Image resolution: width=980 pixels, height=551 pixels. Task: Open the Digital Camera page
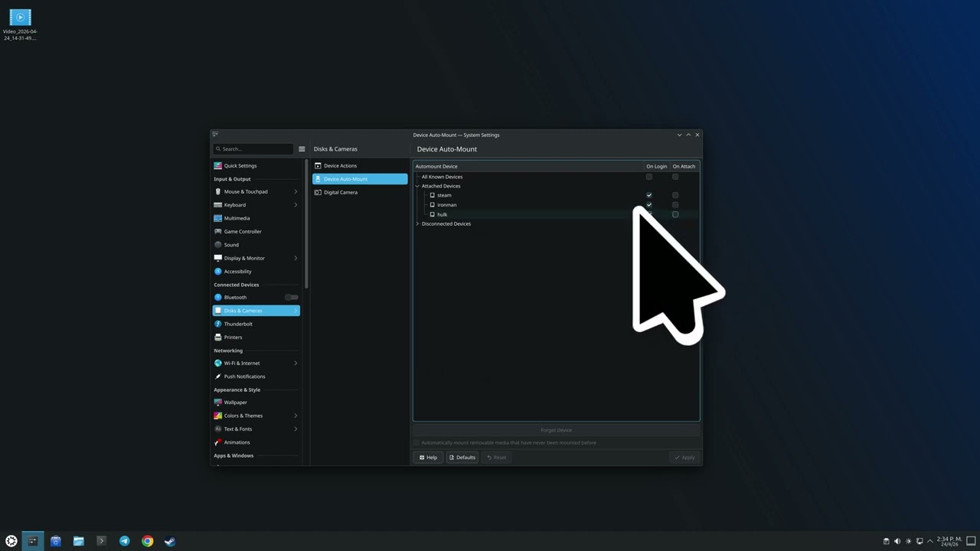(360, 192)
